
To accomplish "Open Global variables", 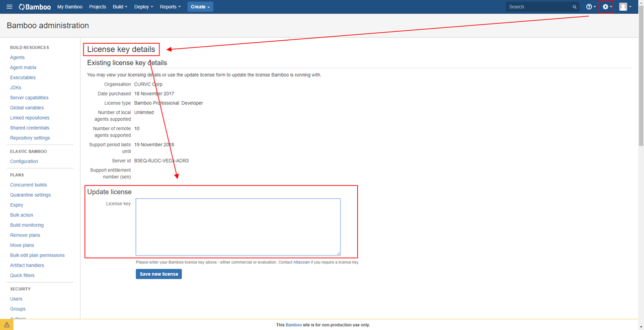I will tap(27, 108).
